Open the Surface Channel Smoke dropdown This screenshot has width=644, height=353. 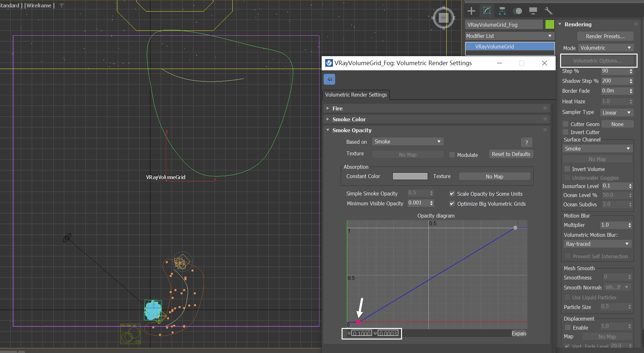(597, 149)
